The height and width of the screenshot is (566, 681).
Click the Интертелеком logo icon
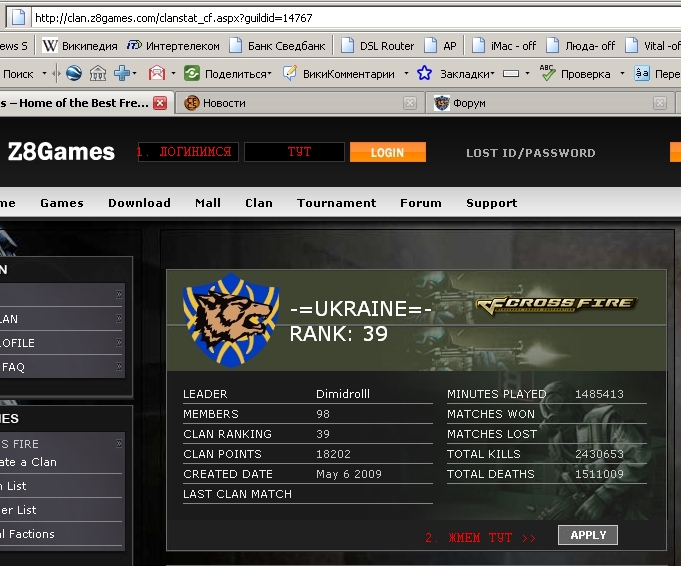[134, 45]
